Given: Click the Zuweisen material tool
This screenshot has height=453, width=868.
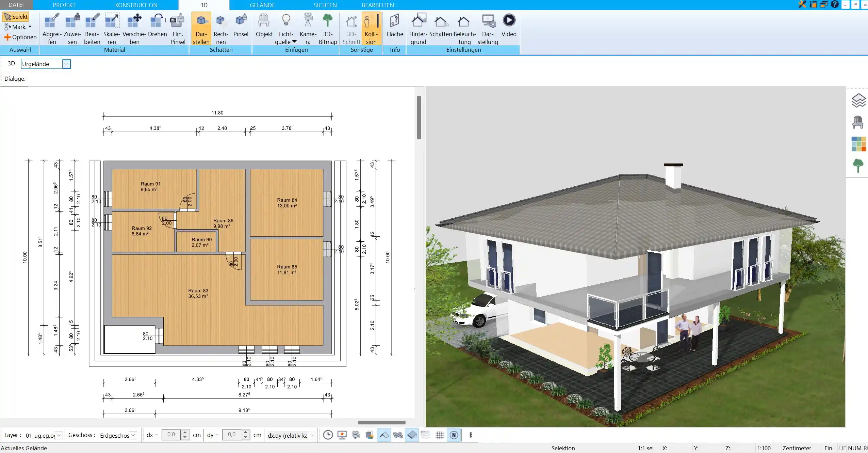Looking at the screenshot, I should coord(72,29).
